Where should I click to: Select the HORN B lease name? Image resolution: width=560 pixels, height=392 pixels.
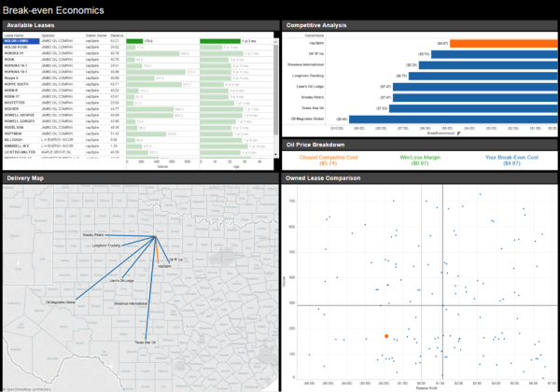tap(11, 91)
